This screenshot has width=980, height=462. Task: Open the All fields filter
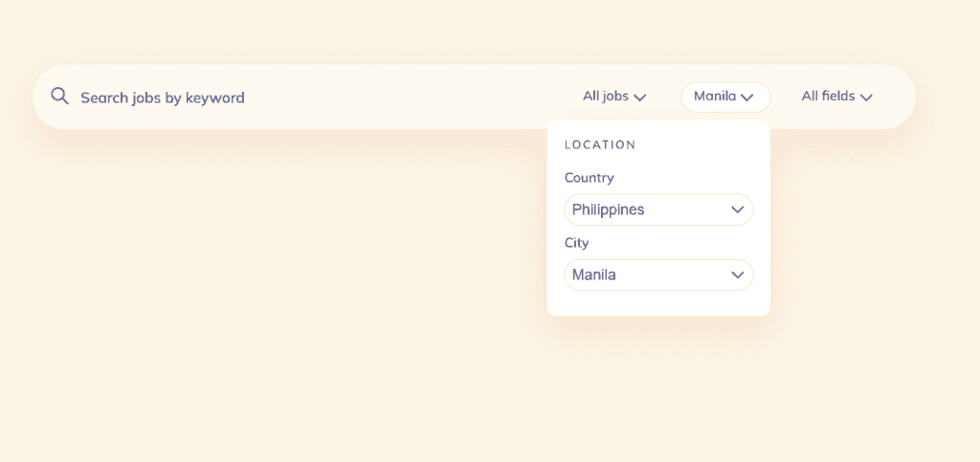(x=836, y=97)
